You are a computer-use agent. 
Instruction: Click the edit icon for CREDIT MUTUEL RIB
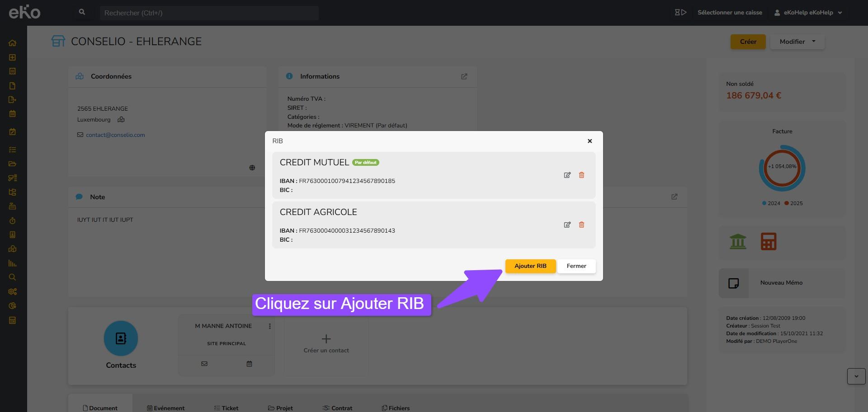pyautogui.click(x=567, y=175)
